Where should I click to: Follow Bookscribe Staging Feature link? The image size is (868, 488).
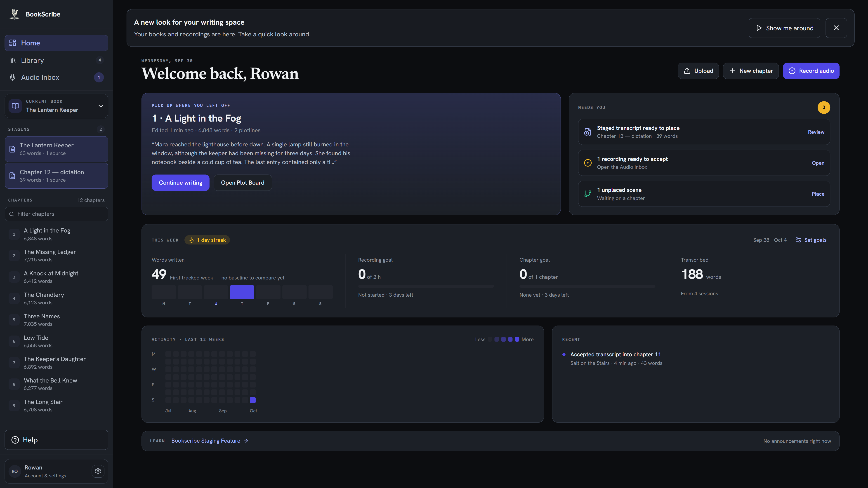(x=210, y=441)
